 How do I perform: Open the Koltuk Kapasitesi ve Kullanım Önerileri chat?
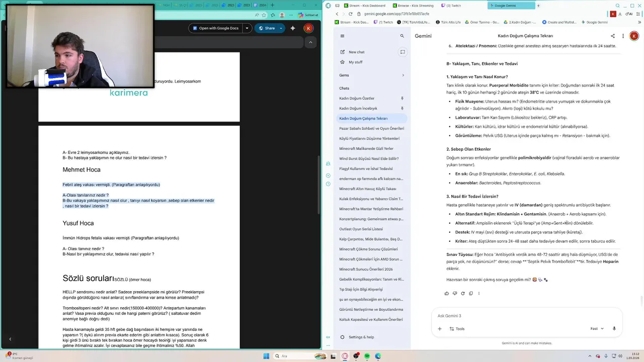372,319
